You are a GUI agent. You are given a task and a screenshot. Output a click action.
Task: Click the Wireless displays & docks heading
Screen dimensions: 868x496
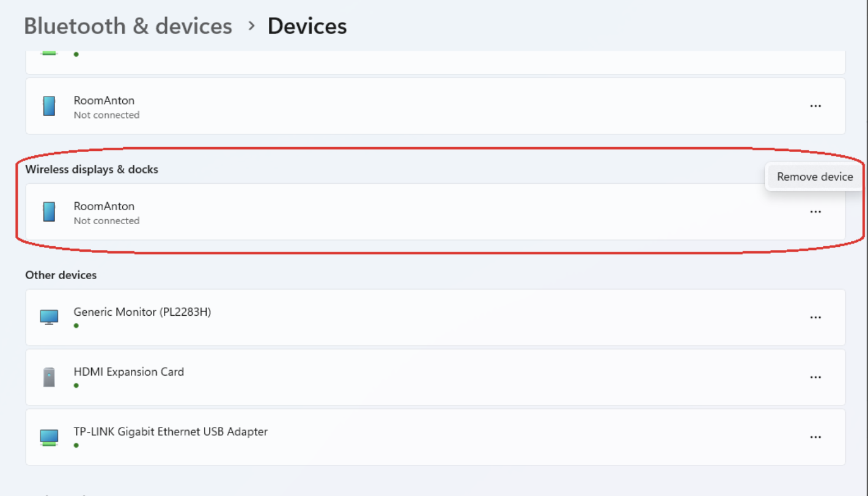(x=92, y=169)
